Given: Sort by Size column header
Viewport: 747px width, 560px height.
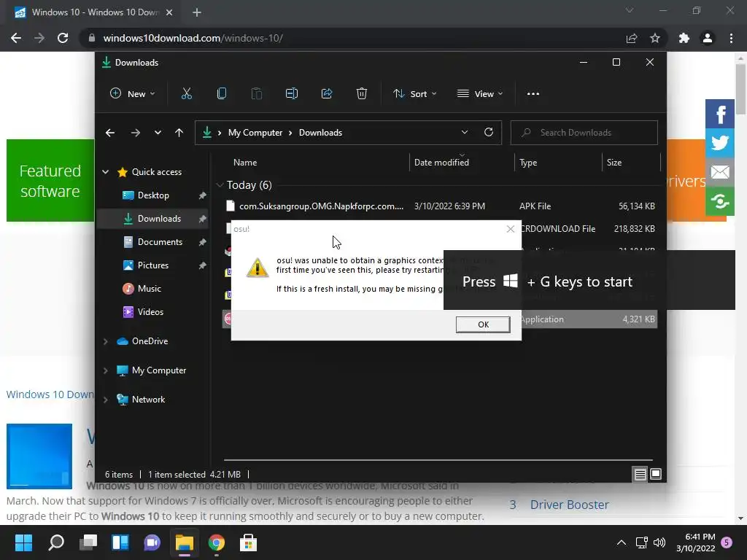Looking at the screenshot, I should pos(614,163).
